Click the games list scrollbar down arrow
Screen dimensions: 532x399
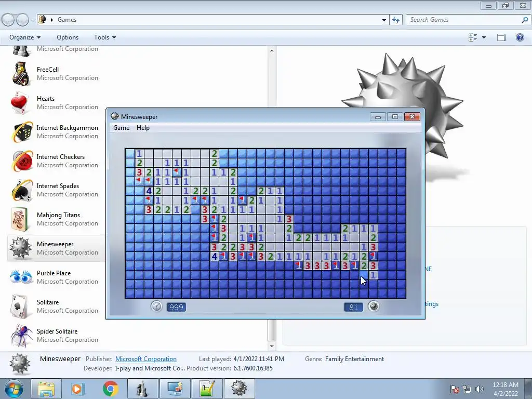pyautogui.click(x=271, y=347)
